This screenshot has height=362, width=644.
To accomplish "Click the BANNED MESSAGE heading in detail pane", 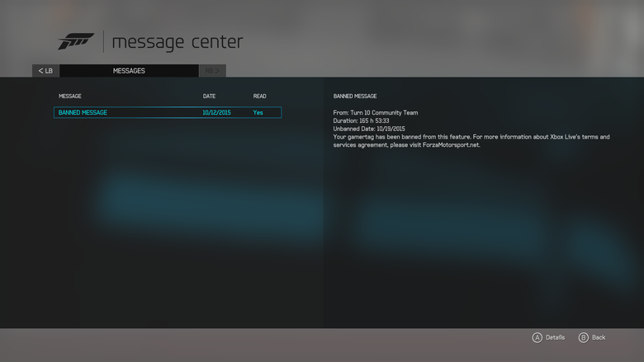I will point(355,96).
